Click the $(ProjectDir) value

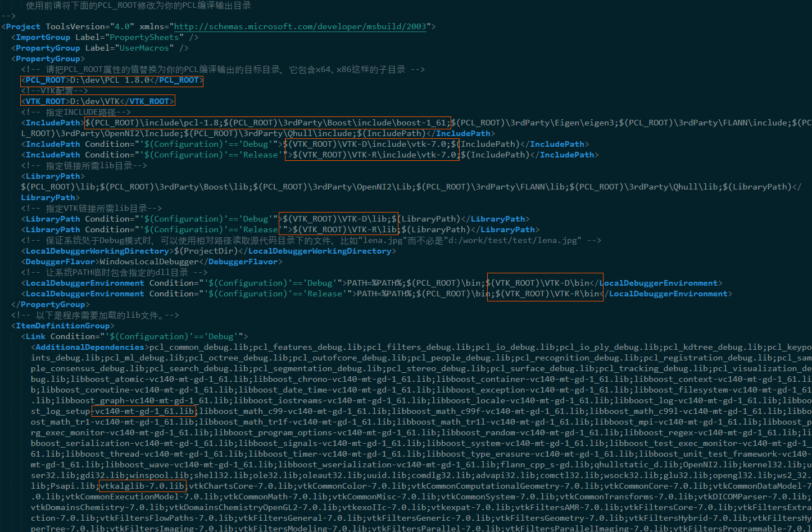(206, 251)
